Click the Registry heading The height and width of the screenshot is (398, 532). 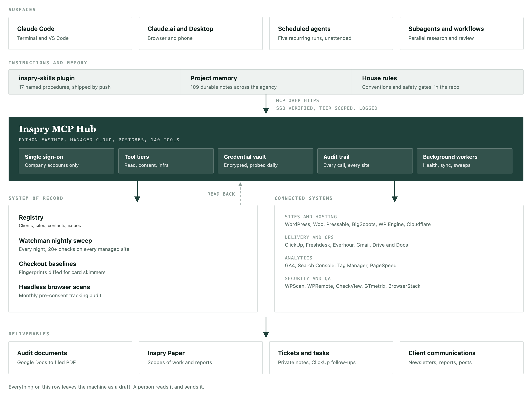tap(31, 217)
